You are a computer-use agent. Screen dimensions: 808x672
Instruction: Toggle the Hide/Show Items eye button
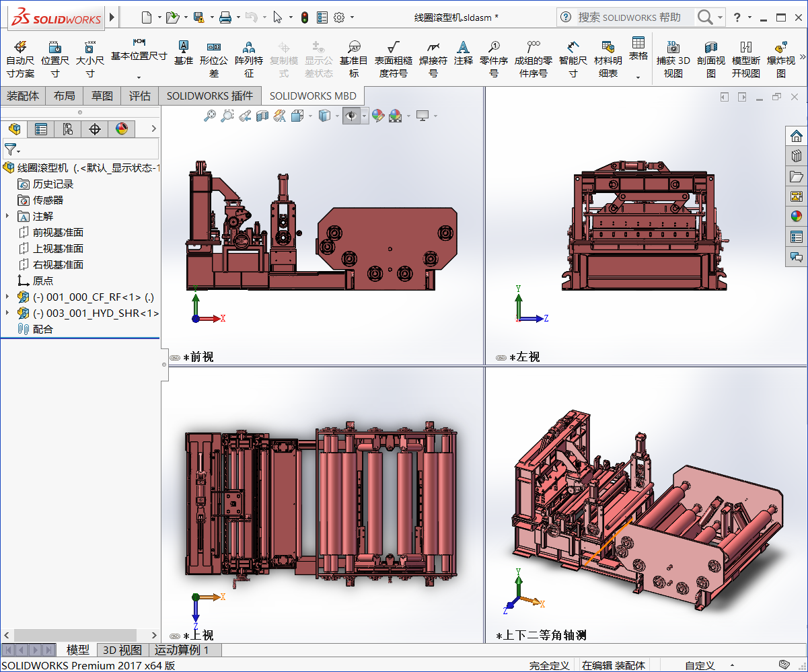click(351, 116)
